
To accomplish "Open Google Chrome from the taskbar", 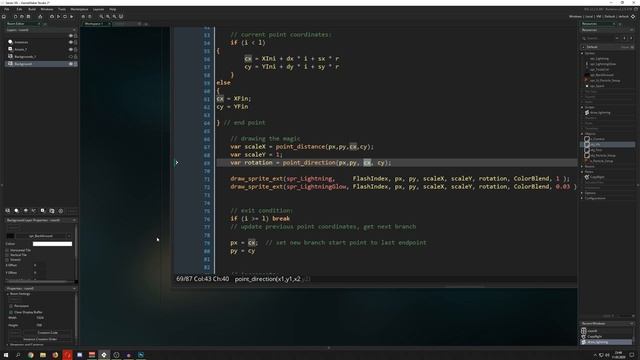I will point(31,355).
